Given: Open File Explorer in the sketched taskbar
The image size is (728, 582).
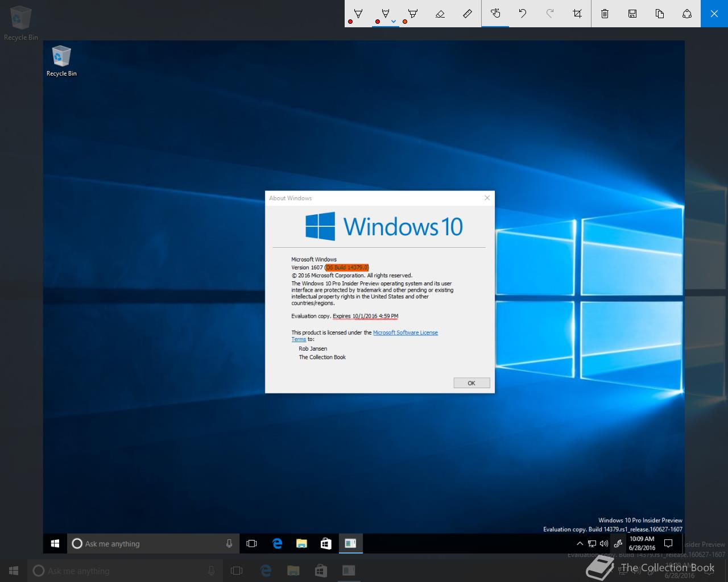Looking at the screenshot, I should (302, 544).
